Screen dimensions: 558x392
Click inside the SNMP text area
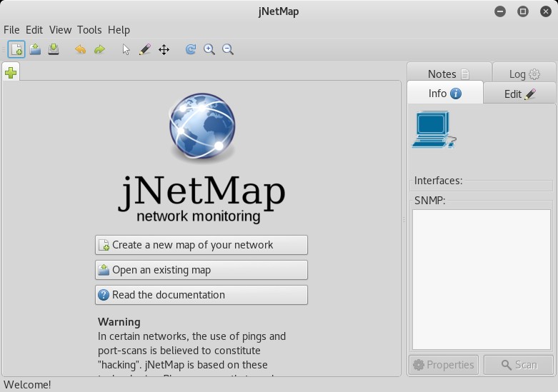click(482, 280)
